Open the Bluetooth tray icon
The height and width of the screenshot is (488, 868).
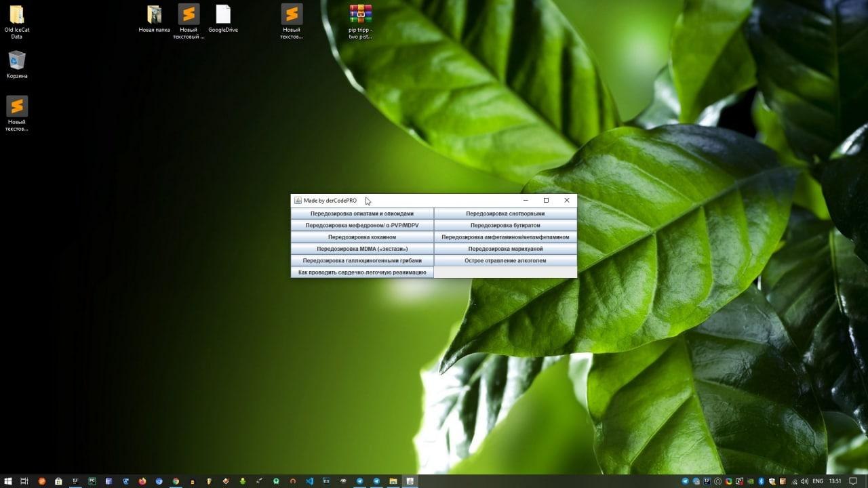pos(762,481)
